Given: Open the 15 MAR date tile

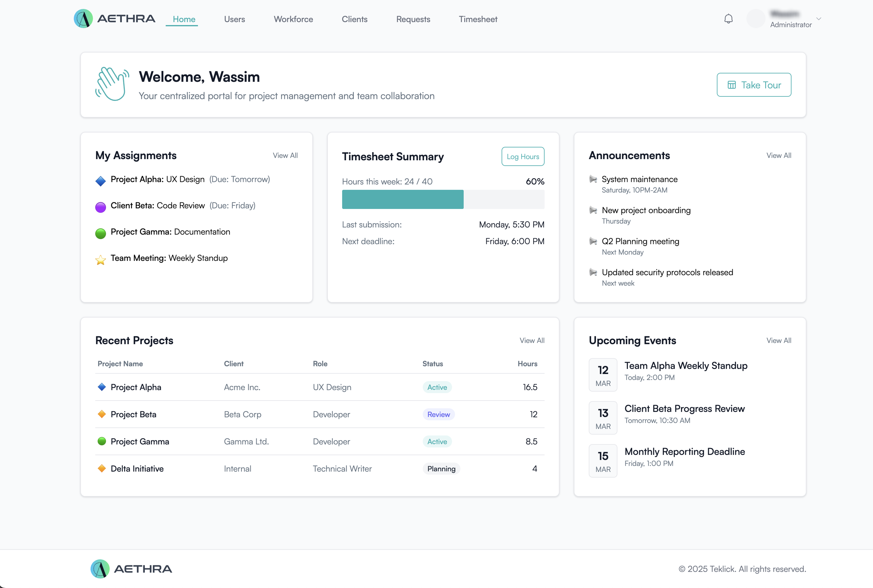Looking at the screenshot, I should click(603, 461).
